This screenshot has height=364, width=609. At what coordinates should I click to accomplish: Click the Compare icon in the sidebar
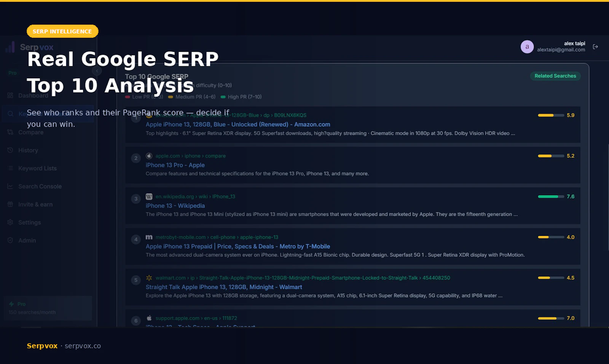click(10, 132)
